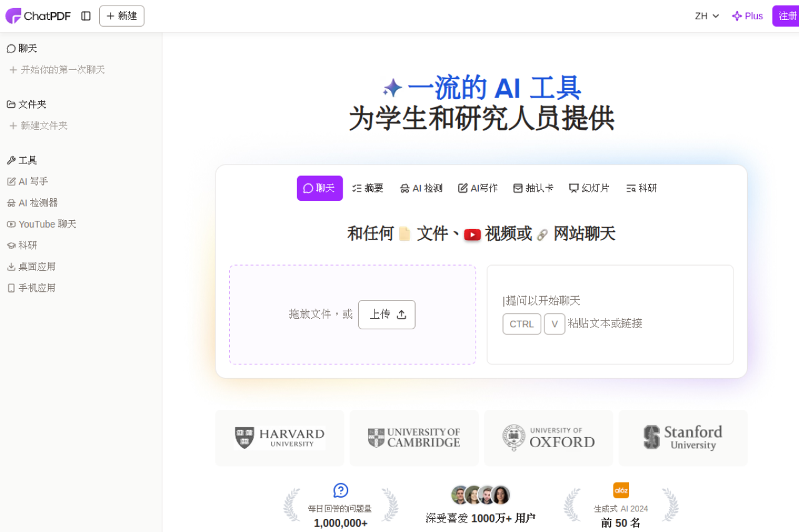The height and width of the screenshot is (532, 799).
Task: Switch to the 摘要 tab
Action: click(368, 188)
